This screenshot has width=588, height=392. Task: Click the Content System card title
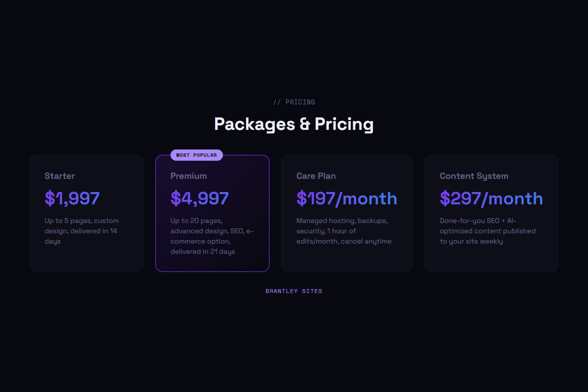(x=474, y=175)
